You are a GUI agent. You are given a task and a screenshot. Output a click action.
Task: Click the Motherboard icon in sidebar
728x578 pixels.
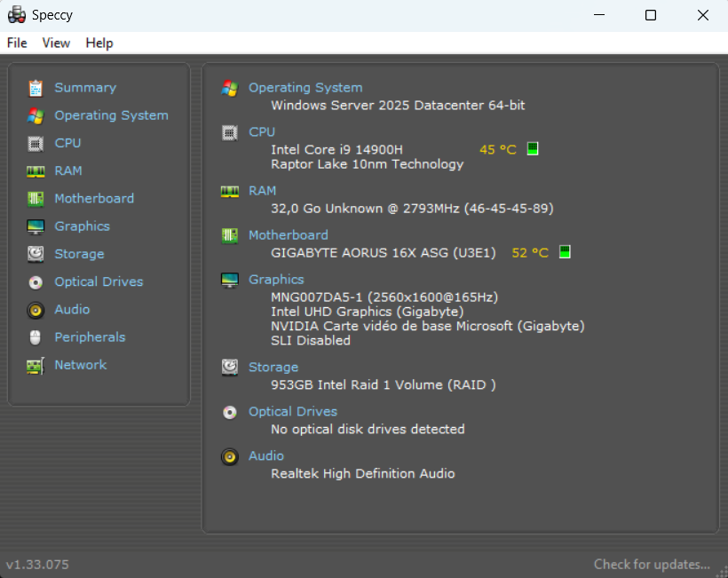point(36,199)
